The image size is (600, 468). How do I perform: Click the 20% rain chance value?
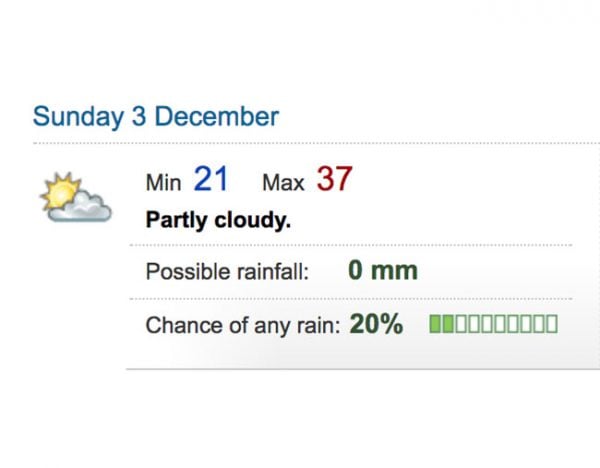tap(376, 324)
